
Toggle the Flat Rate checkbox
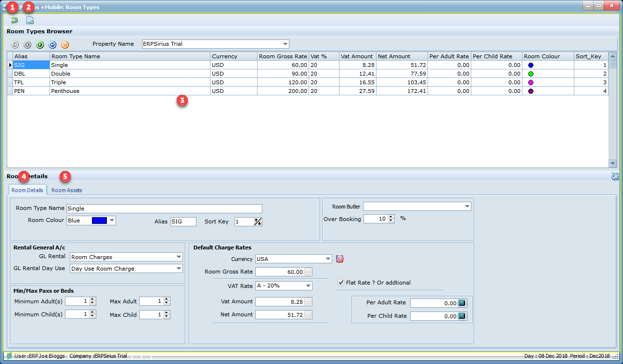pyautogui.click(x=341, y=283)
